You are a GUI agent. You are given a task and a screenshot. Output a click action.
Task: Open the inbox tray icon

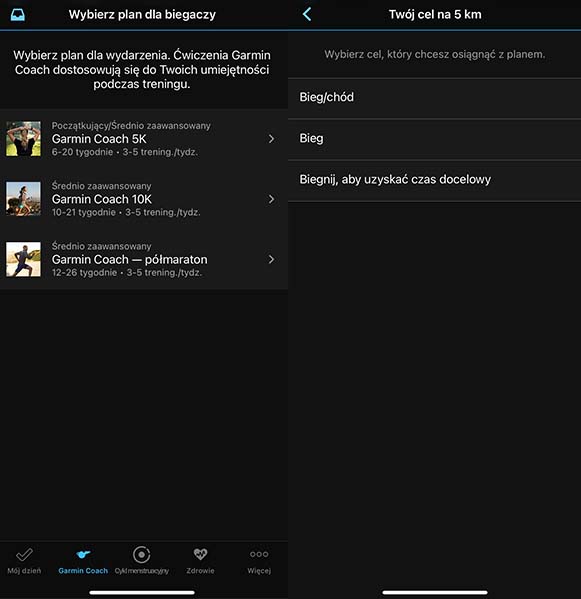tap(18, 15)
